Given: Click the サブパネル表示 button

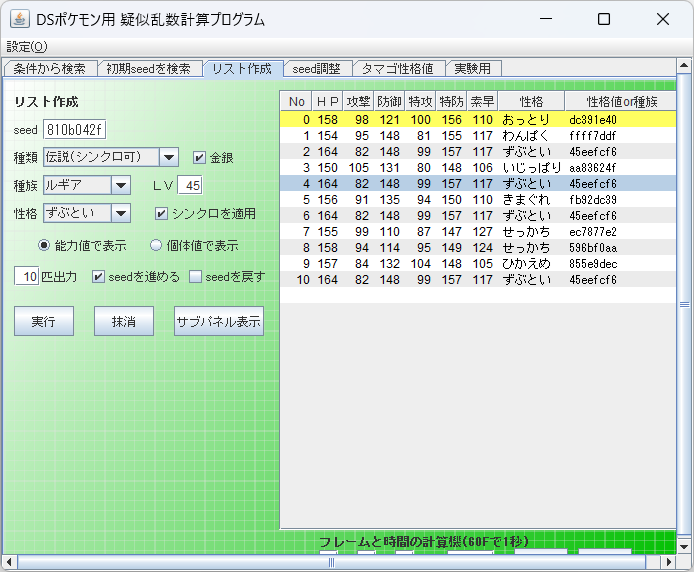Looking at the screenshot, I should [x=219, y=321].
